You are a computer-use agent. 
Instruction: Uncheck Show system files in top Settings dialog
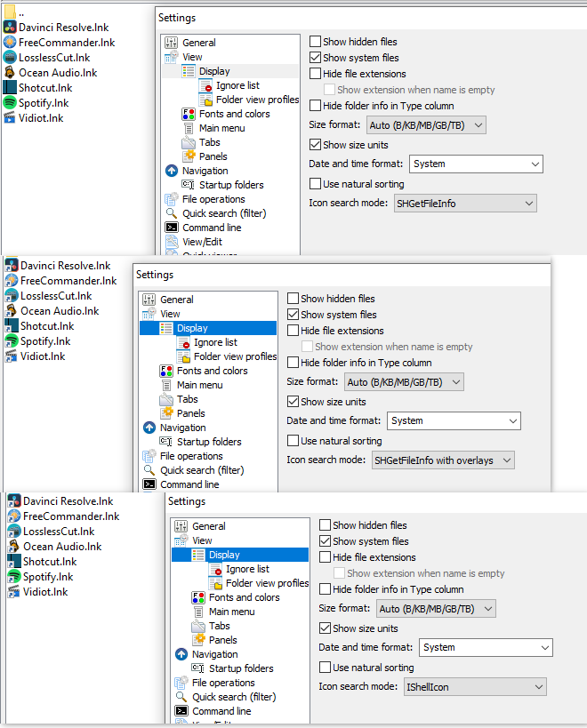click(315, 58)
